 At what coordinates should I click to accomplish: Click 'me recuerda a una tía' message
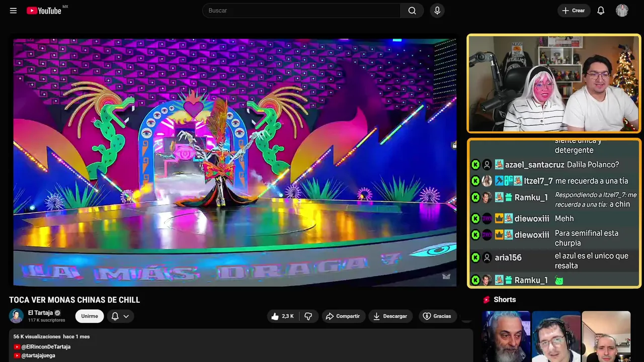(x=592, y=181)
